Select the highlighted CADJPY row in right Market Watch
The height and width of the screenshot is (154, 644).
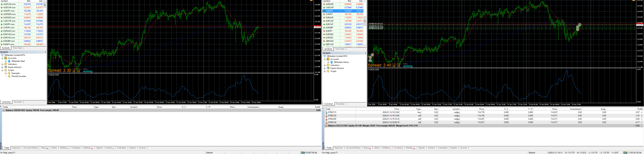tap(343, 11)
